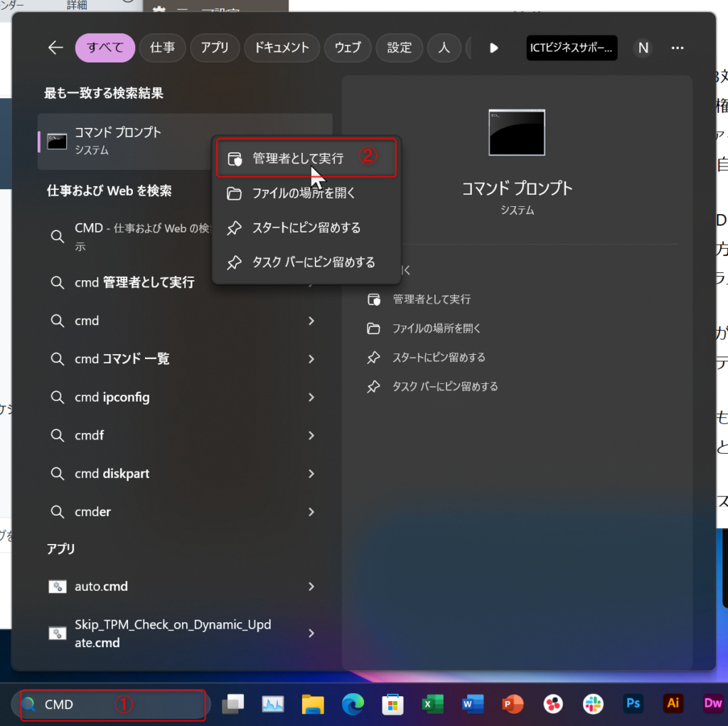Open Photoshop from the taskbar
This screenshot has width=728, height=726.
633,704
